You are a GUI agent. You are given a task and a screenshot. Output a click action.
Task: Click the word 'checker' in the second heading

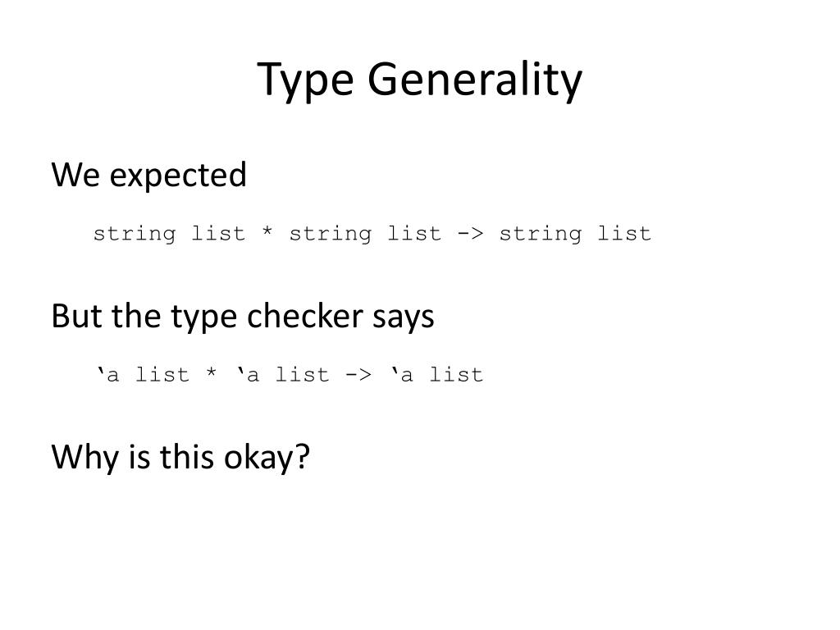pos(305,316)
